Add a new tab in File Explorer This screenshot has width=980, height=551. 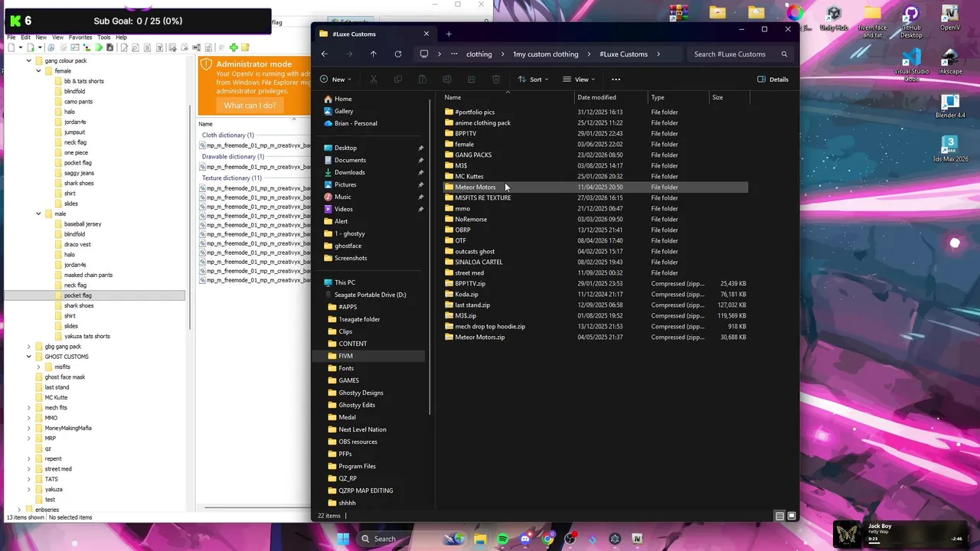[x=449, y=34]
